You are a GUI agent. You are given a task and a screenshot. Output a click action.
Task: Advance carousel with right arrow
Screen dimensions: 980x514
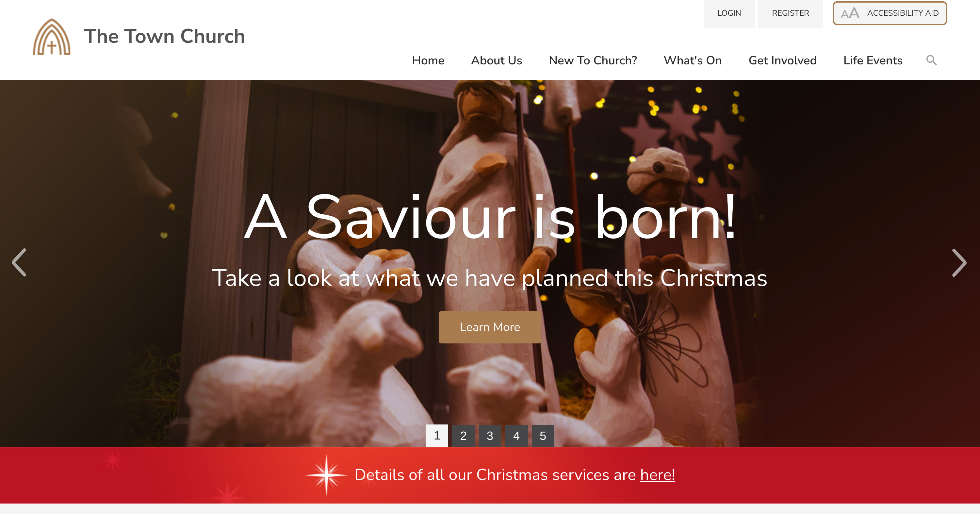[x=959, y=262]
